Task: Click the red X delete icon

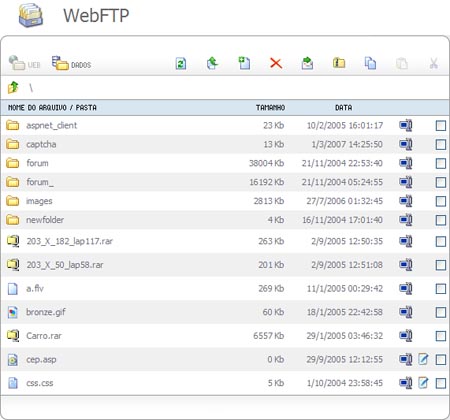Action: [276, 63]
